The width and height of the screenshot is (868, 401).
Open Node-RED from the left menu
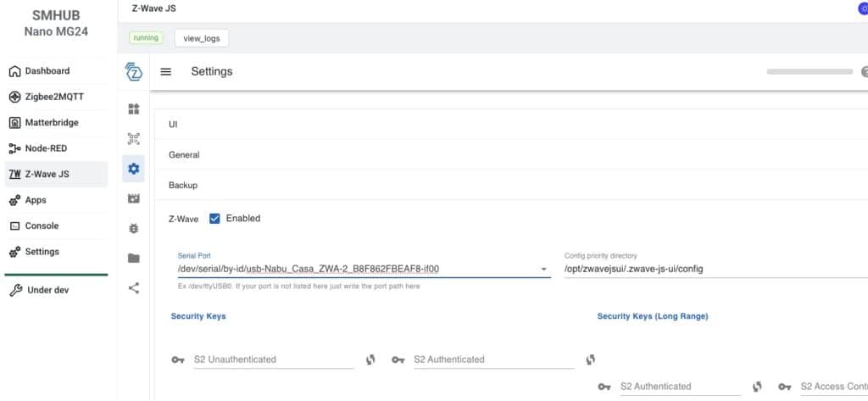(x=46, y=148)
